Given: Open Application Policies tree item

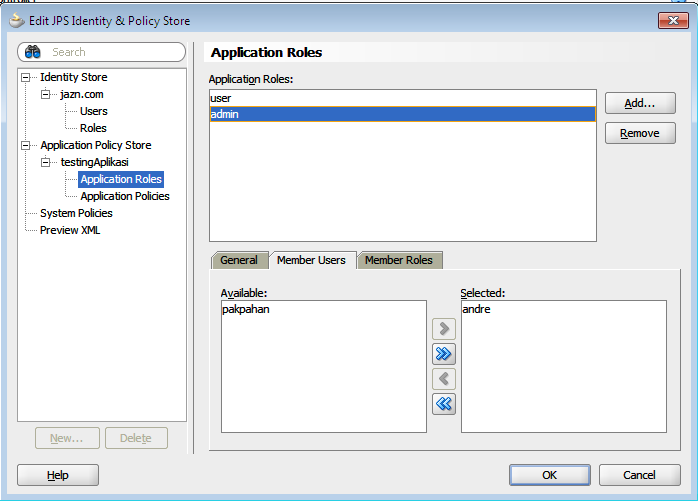Looking at the screenshot, I should [x=125, y=196].
